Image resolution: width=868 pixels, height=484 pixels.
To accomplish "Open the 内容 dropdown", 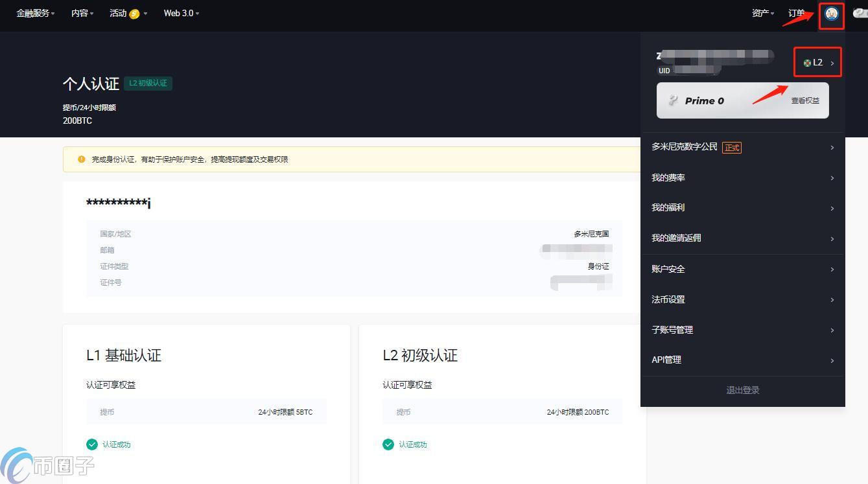I will click(80, 12).
